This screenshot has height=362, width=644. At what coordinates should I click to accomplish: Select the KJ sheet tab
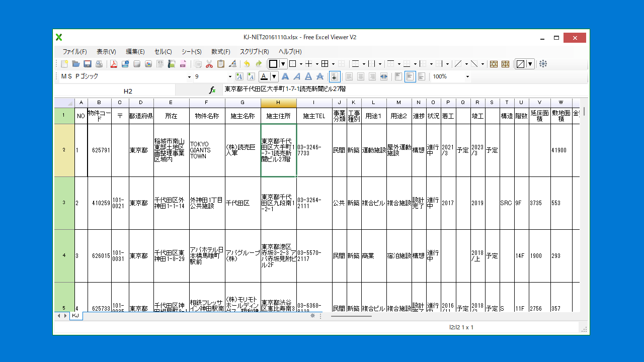coord(75,316)
